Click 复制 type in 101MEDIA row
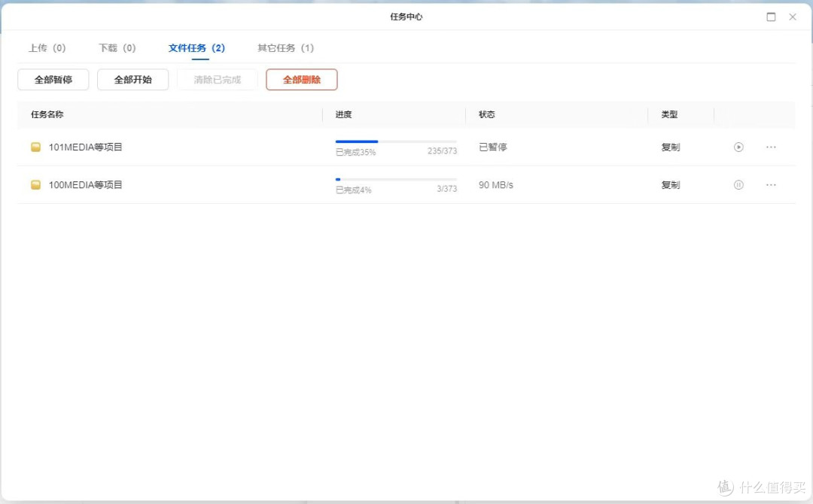This screenshot has width=813, height=504. (x=671, y=147)
